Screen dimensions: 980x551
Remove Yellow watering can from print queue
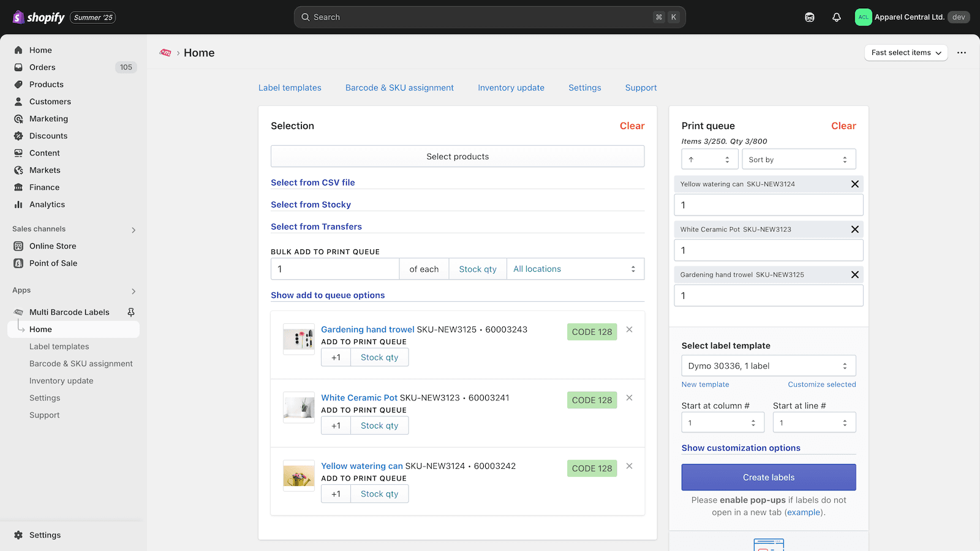(854, 184)
